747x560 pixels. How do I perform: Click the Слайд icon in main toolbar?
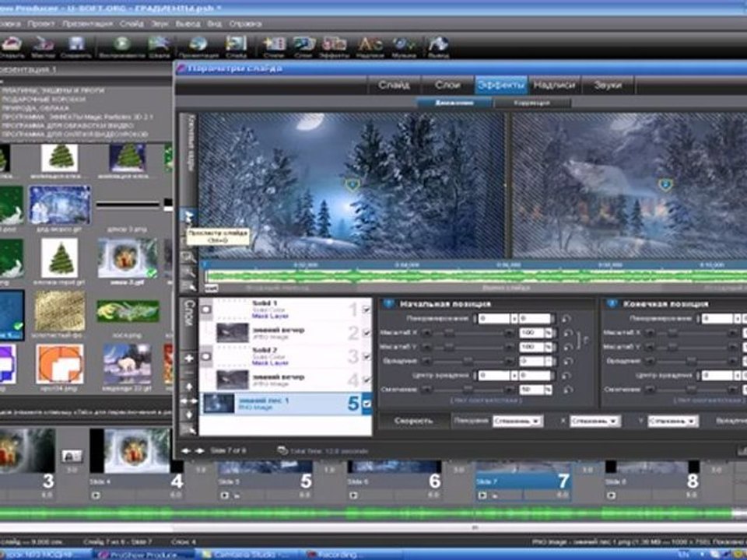(x=237, y=47)
